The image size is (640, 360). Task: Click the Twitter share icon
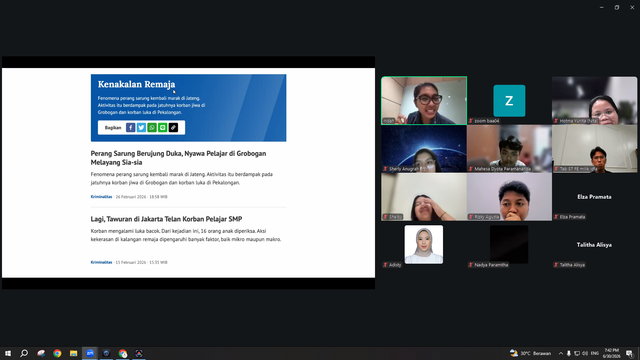141,128
